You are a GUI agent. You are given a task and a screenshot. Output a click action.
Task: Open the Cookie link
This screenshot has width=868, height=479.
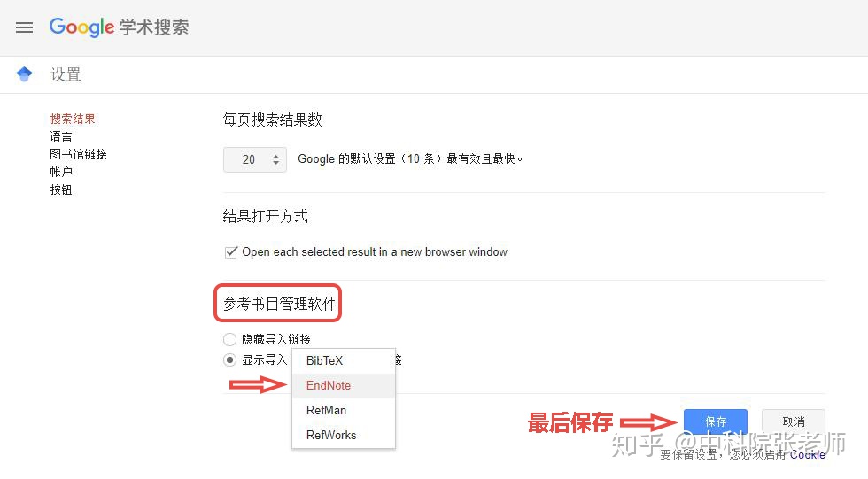(807, 455)
